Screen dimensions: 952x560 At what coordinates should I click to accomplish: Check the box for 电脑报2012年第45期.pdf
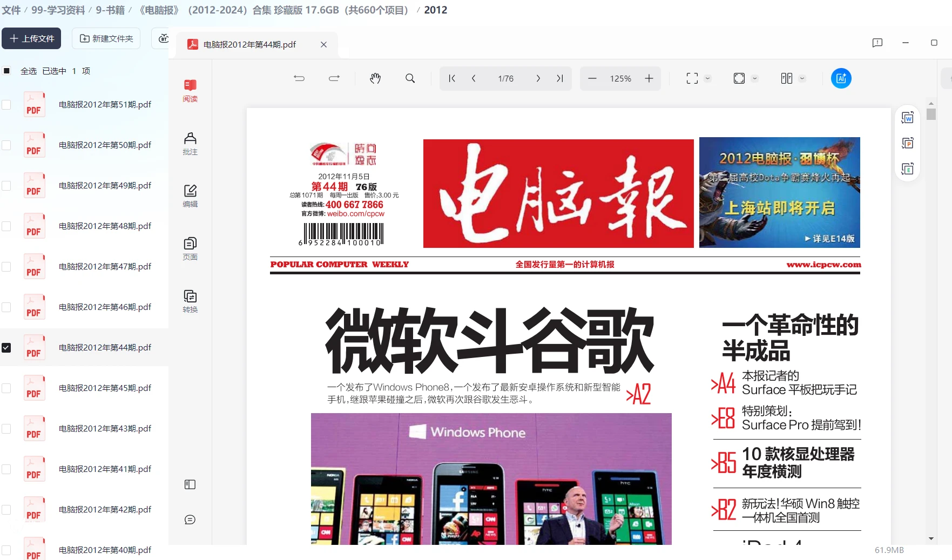coord(6,388)
